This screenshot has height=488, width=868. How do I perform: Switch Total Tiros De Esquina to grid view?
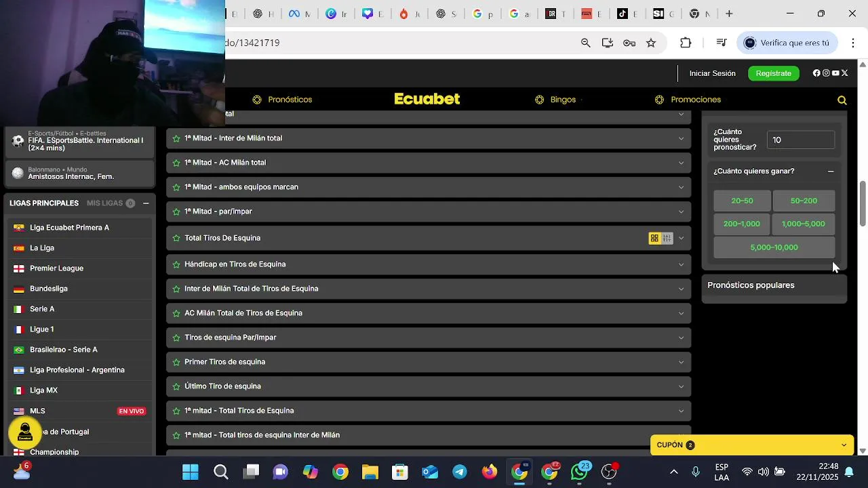tap(654, 238)
